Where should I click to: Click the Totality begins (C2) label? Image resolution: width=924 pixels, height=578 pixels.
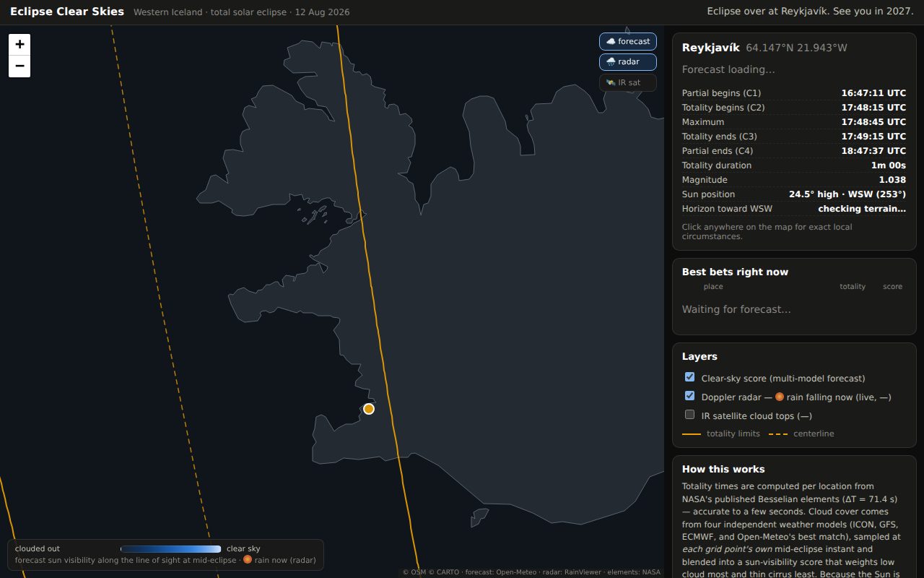[x=723, y=108]
